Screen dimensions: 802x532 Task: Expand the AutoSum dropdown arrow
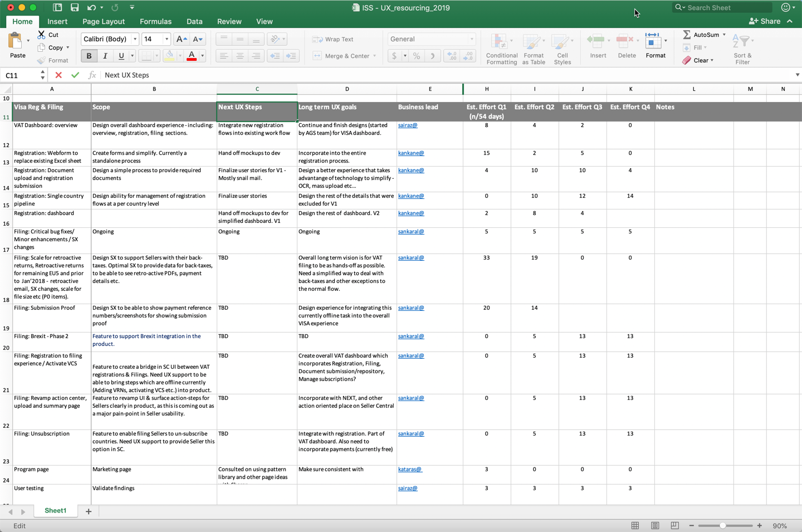pos(724,35)
